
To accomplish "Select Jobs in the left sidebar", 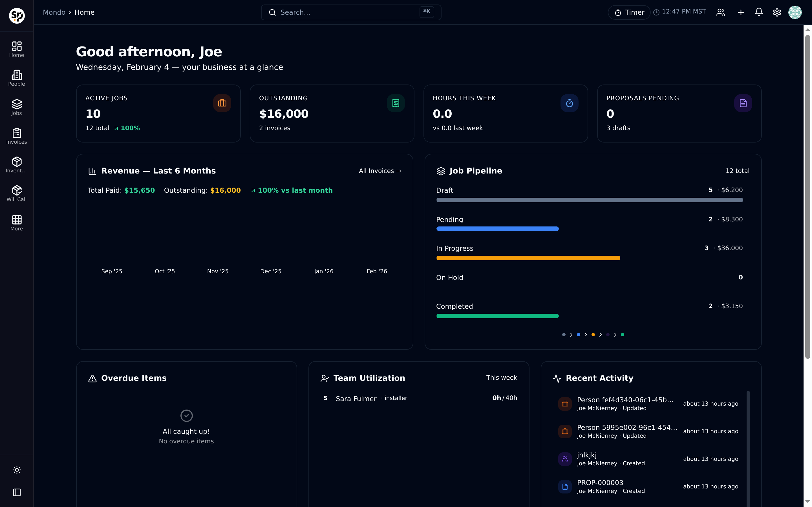I will click(x=16, y=107).
